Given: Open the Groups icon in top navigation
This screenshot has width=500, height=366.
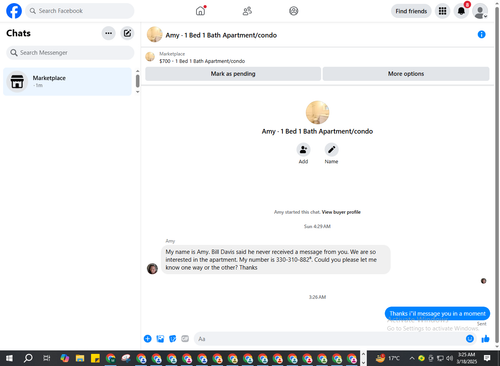Looking at the screenshot, I should click(x=294, y=11).
